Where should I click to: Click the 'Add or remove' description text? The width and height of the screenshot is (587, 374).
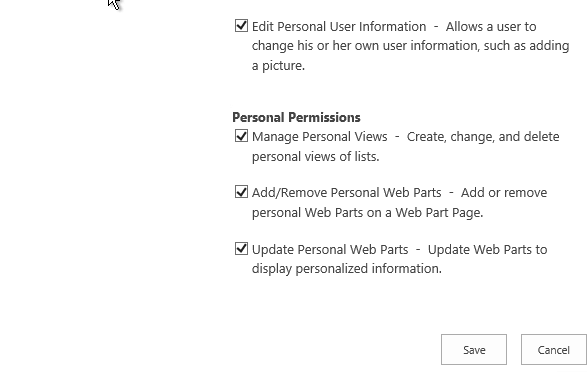[504, 192]
